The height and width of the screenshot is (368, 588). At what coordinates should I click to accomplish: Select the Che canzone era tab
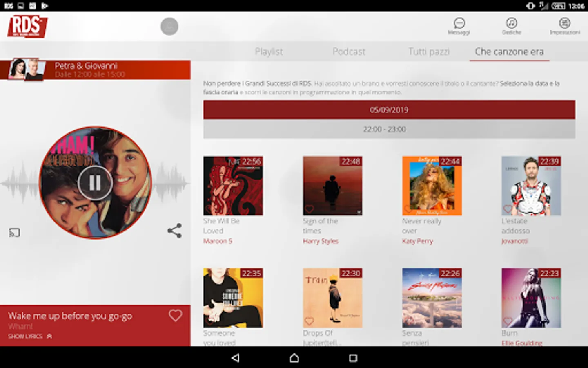point(509,52)
